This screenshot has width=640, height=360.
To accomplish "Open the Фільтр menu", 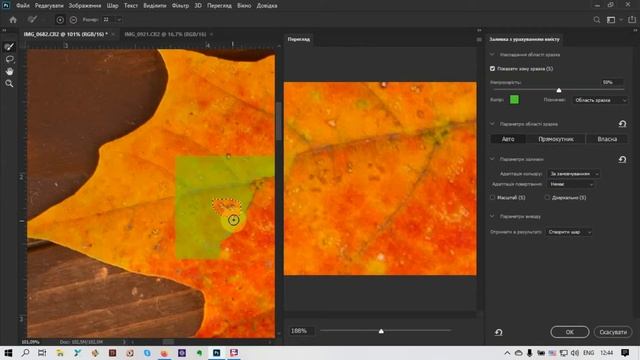I will (x=180, y=6).
